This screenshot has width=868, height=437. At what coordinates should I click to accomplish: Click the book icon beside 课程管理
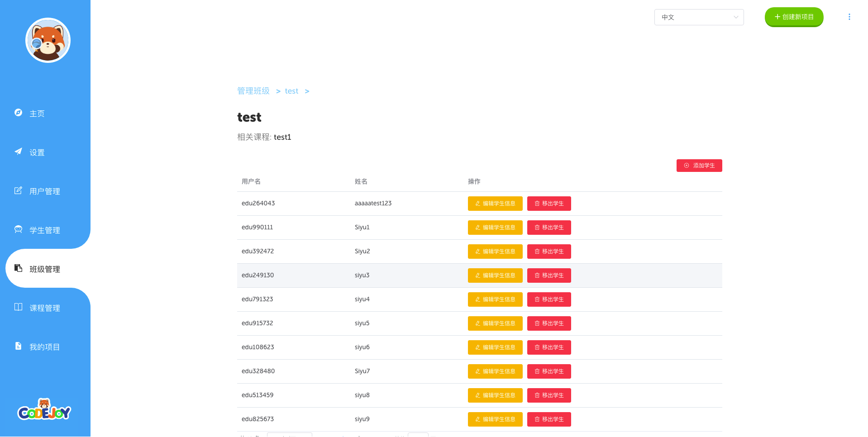point(18,307)
